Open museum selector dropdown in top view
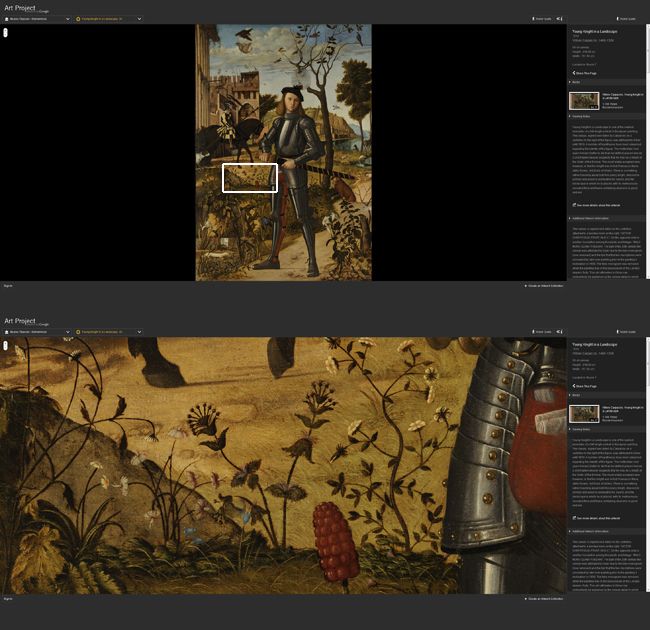650x630 pixels. click(37, 19)
